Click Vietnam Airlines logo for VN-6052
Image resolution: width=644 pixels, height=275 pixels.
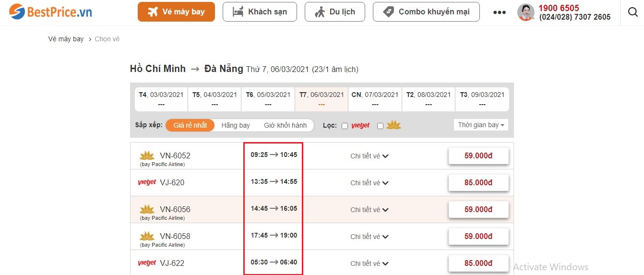147,155
